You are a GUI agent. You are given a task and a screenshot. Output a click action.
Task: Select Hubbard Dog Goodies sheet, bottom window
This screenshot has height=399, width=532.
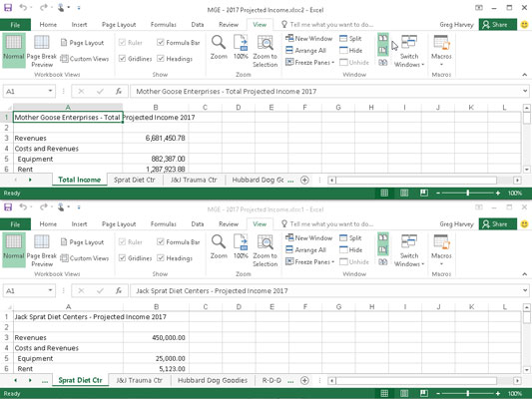pyautogui.click(x=213, y=380)
